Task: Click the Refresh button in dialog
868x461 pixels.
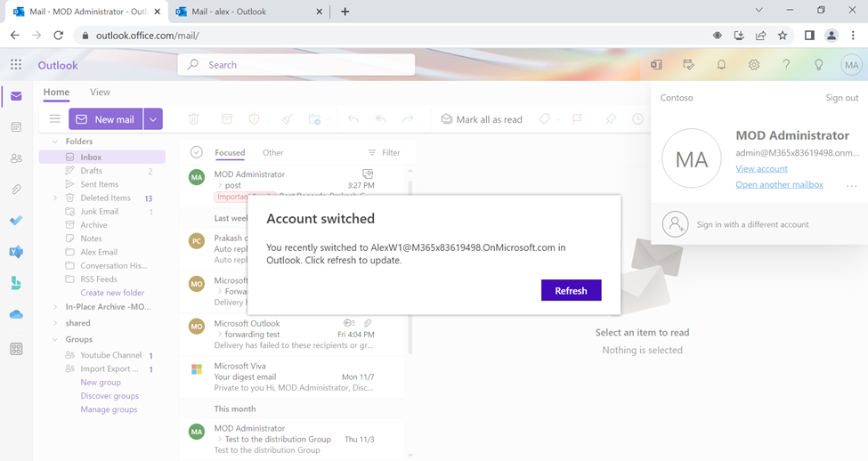Action: pos(571,290)
